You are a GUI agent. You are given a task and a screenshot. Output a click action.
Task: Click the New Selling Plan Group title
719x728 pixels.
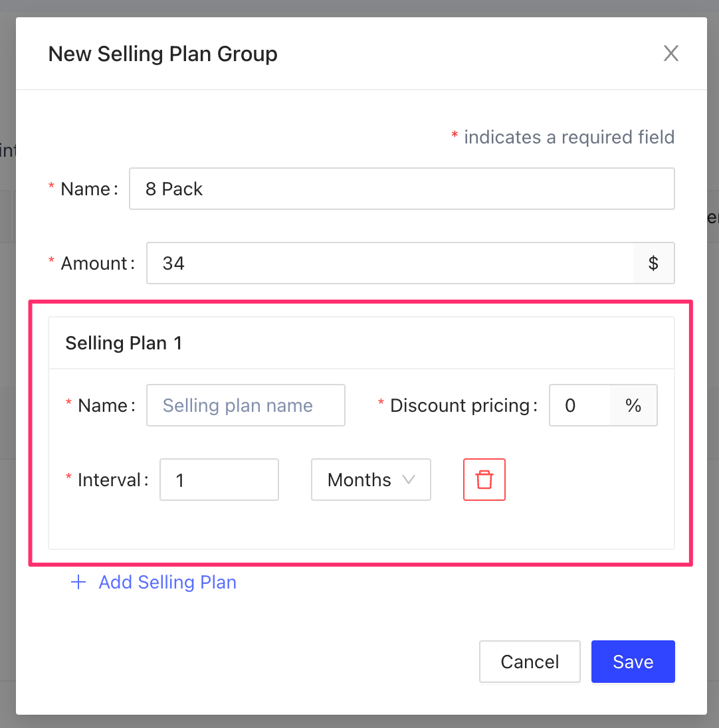click(163, 54)
